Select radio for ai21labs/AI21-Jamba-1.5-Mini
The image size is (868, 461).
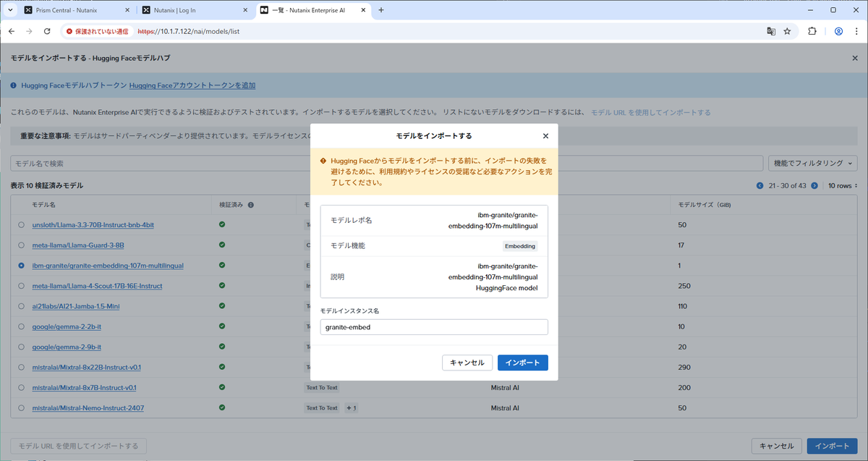point(22,306)
